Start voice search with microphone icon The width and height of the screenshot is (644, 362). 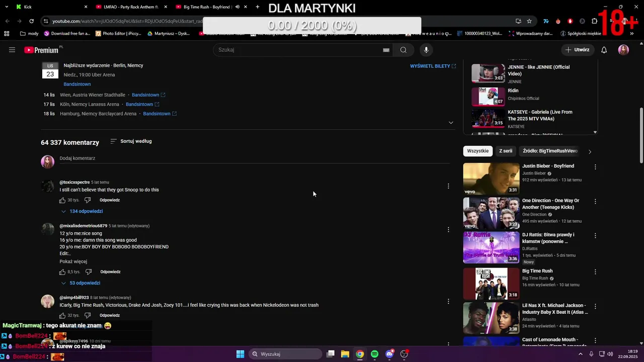click(426, 50)
